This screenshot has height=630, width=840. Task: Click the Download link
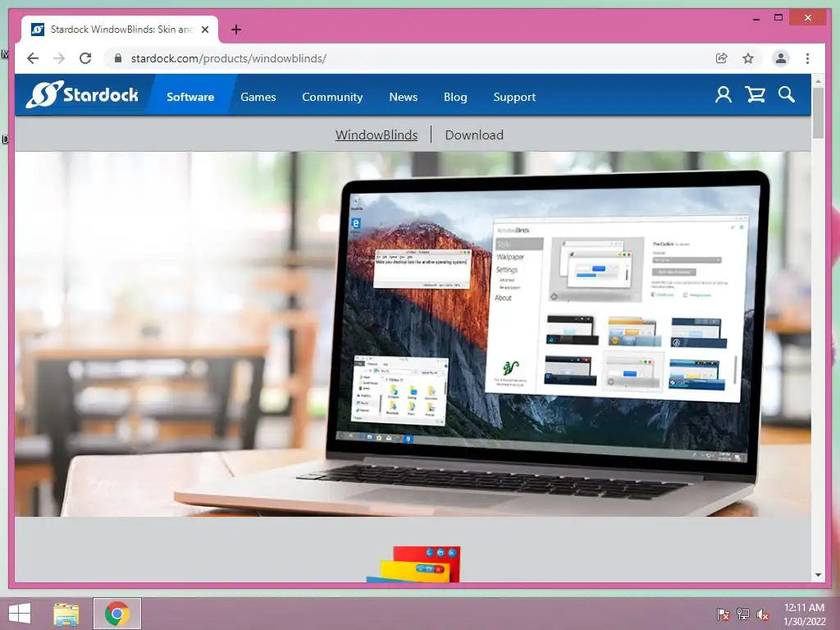(474, 135)
